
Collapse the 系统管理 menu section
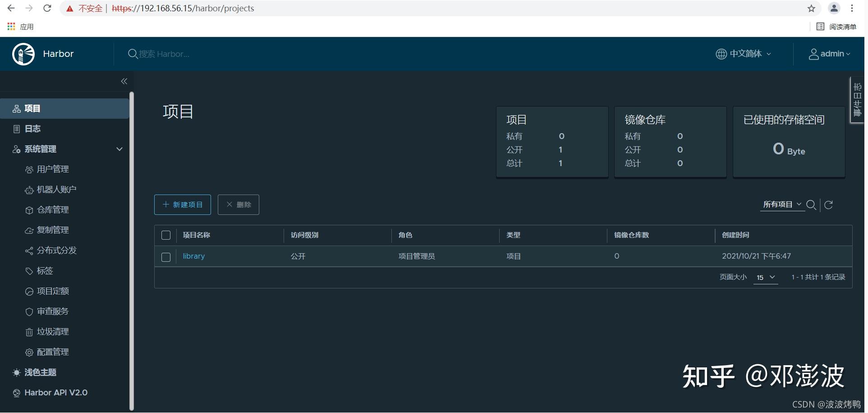pos(119,149)
